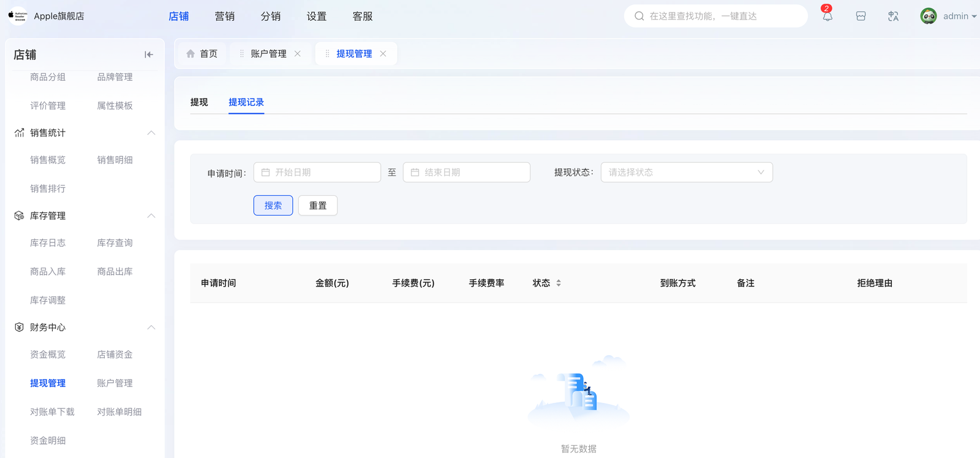Click the home icon in the 首页 tab
Image resolution: width=980 pixels, height=458 pixels.
tap(190, 54)
